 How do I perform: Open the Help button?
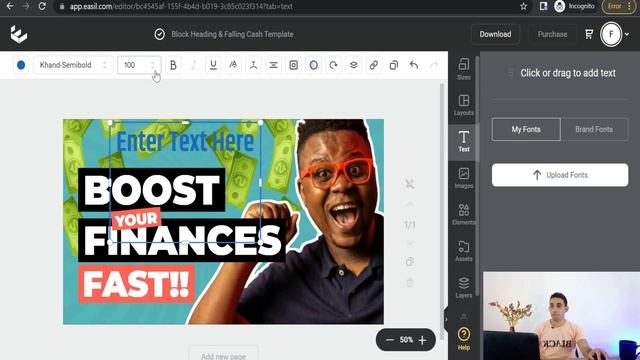pyautogui.click(x=464, y=338)
